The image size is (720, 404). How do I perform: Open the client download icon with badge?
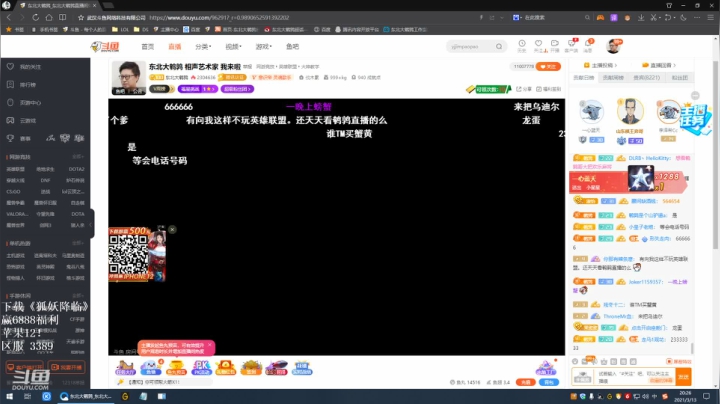click(572, 45)
